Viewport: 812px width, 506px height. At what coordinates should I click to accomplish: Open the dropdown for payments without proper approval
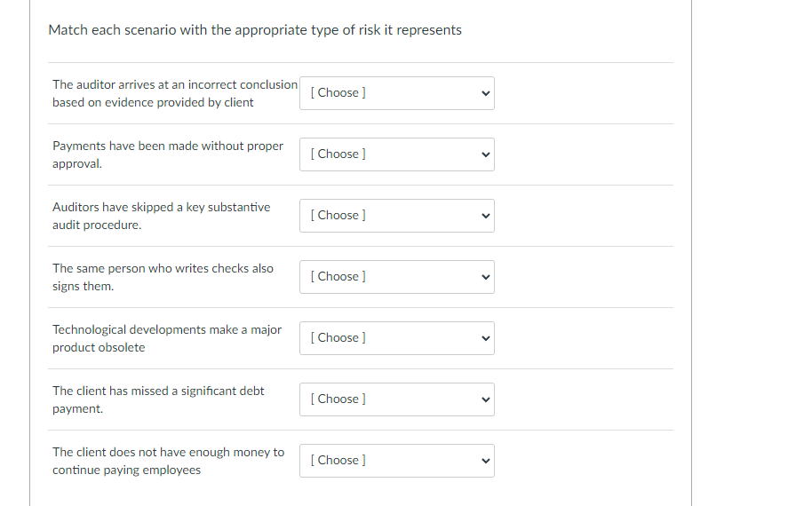(x=396, y=154)
